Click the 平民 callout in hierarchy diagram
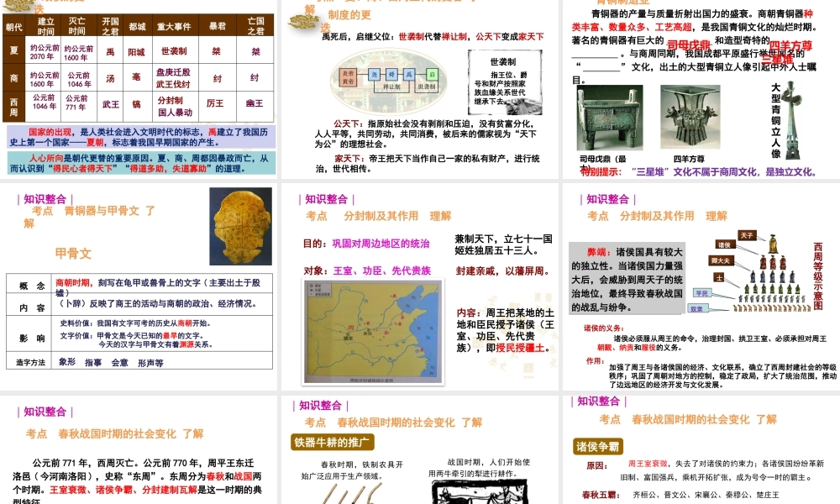840x504 pixels. tap(702, 293)
